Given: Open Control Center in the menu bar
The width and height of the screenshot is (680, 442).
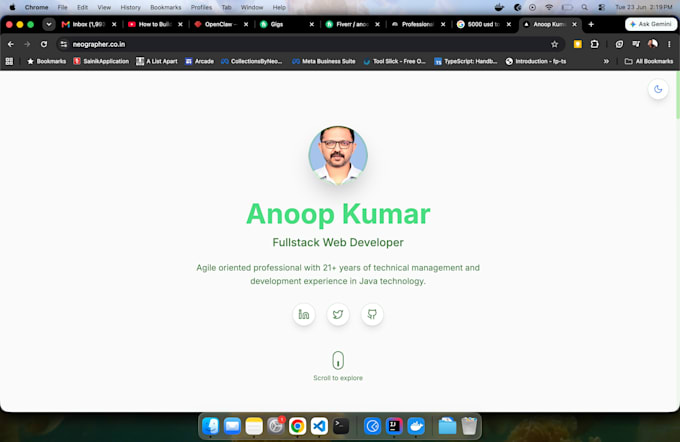Looking at the screenshot, I should click(x=602, y=7).
